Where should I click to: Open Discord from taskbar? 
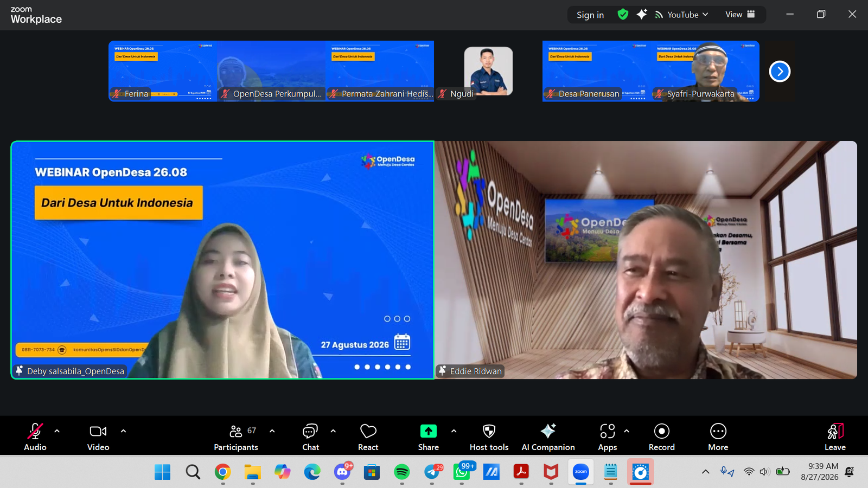342,472
